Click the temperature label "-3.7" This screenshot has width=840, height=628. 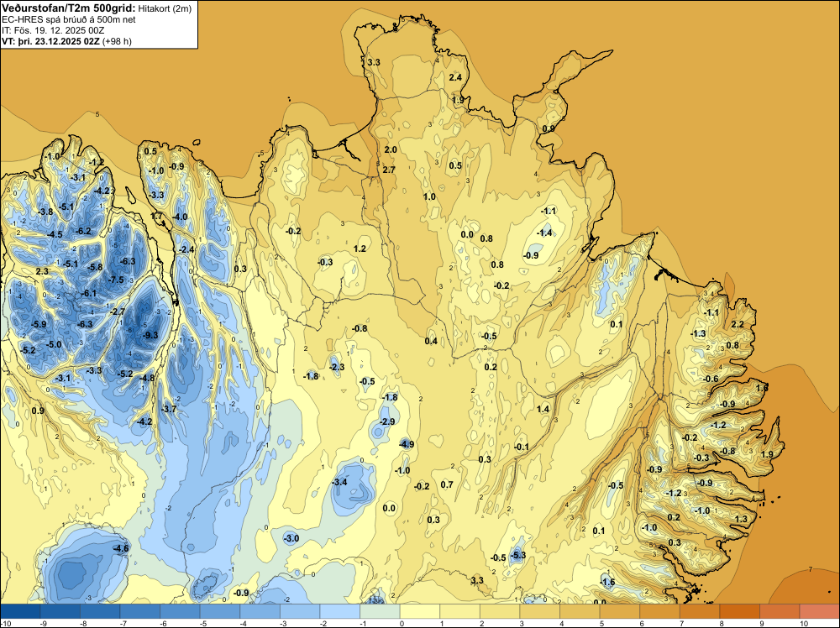tap(169, 409)
